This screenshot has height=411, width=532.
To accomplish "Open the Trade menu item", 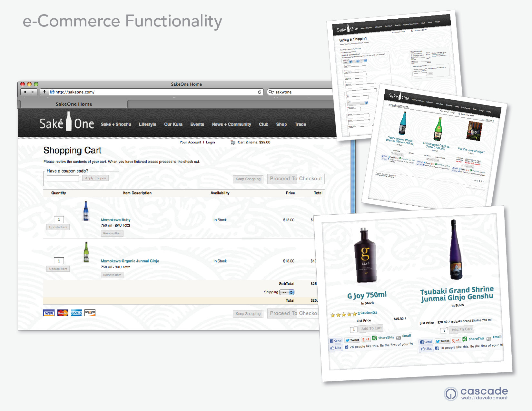I will pyautogui.click(x=300, y=124).
